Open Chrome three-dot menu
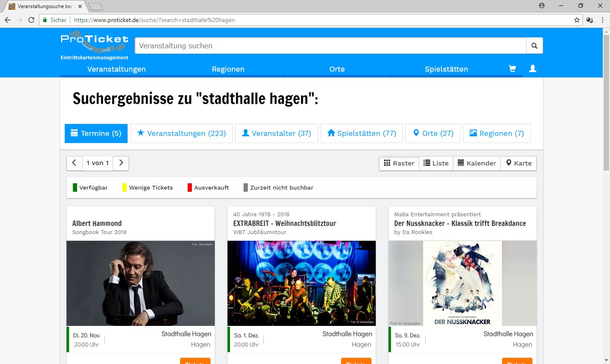Screen dimensions: 610x364 click(x=602, y=20)
